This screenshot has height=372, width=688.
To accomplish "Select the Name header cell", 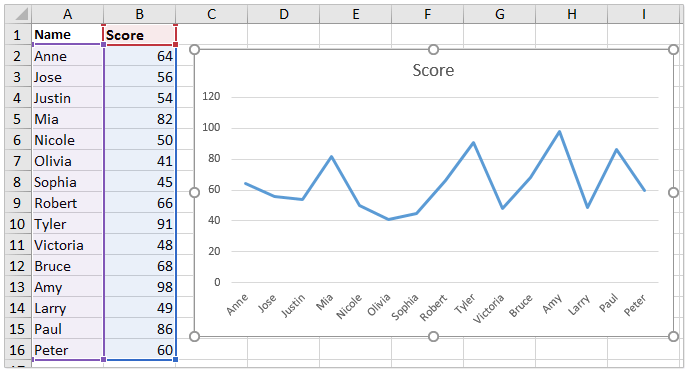I will [67, 35].
